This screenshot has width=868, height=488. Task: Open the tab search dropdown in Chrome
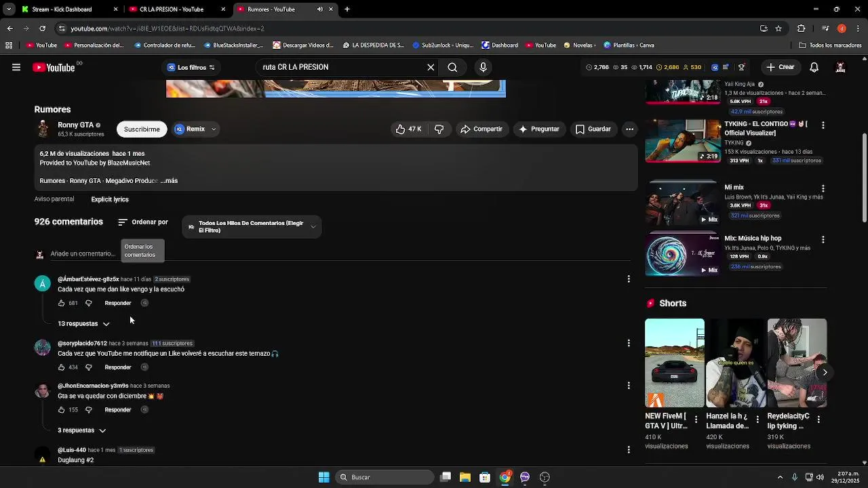[9, 9]
